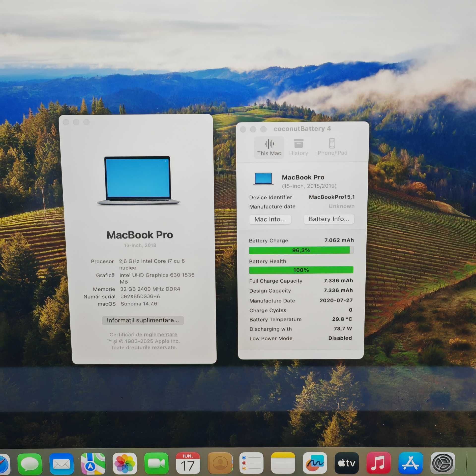Click the memory value 32 GB 2400 MHz DDR4
Image resolution: width=476 pixels, height=476 pixels.
point(150,289)
